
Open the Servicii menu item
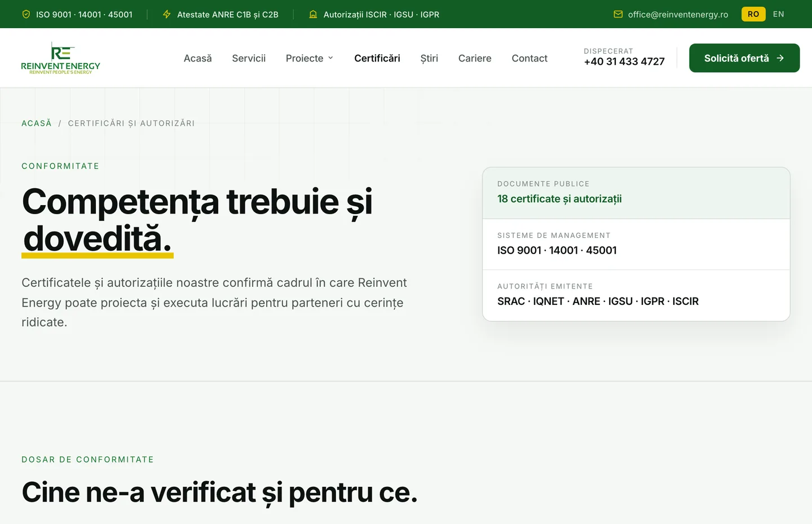[x=249, y=58]
